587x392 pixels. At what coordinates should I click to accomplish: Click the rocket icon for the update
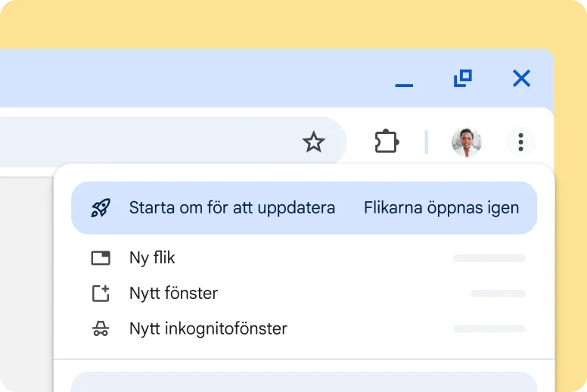(101, 208)
